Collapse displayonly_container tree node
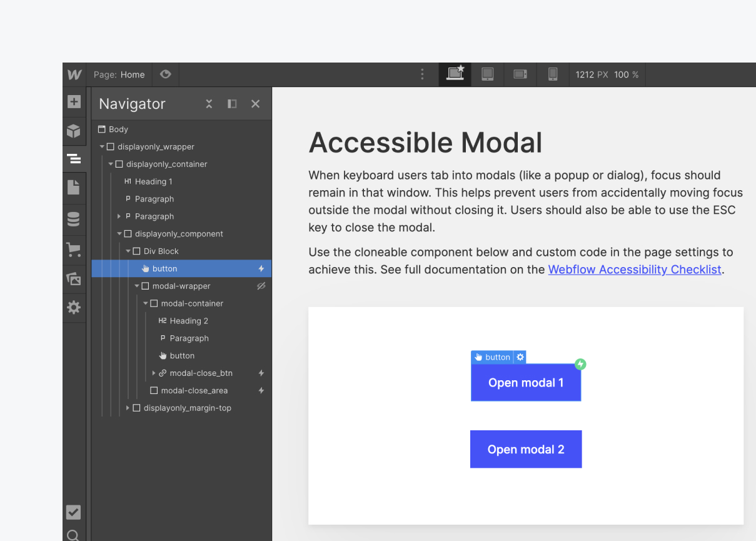756x541 pixels. point(111,164)
